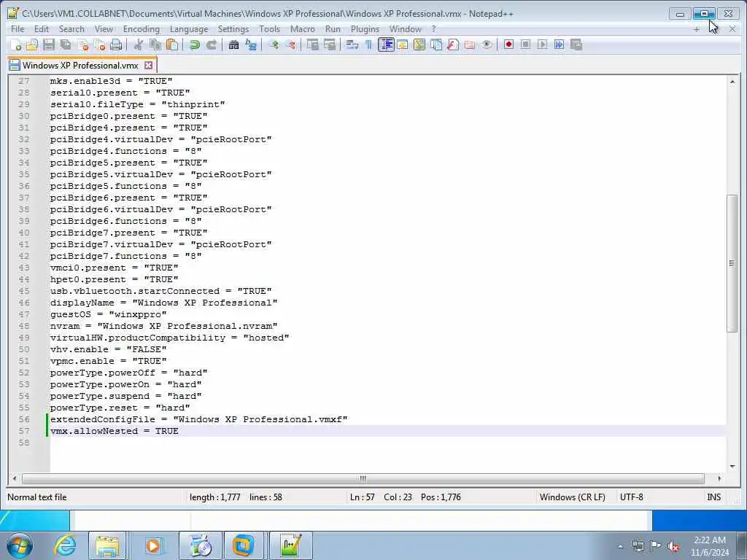
Task: Open the Plugins menu
Action: (x=365, y=29)
